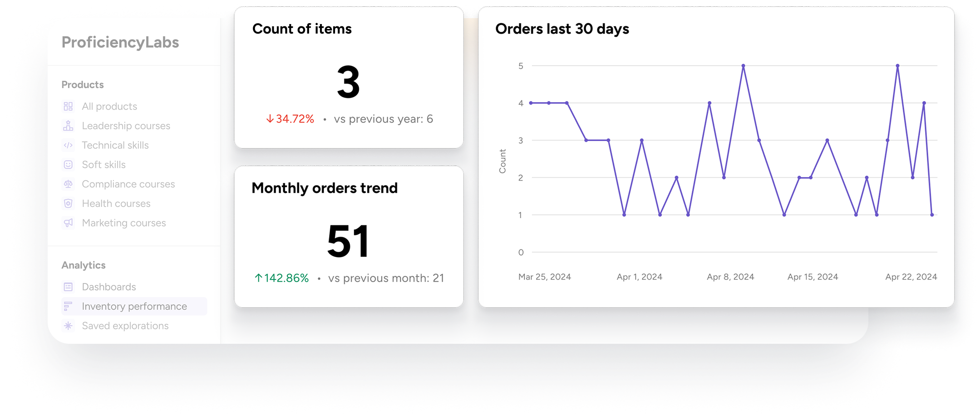The height and width of the screenshot is (420, 980).
Task: Go to Soft skills products
Action: pyautogui.click(x=103, y=165)
